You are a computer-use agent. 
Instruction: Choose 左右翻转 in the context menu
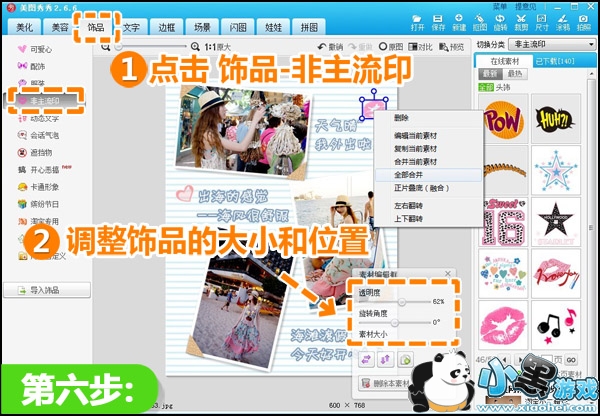[x=428, y=206]
